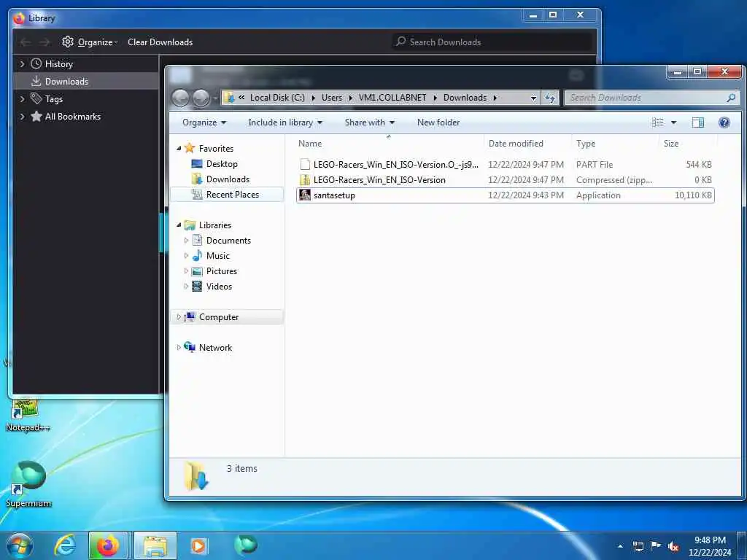747x560 pixels.
Task: Open the Supermium desktop shortcut
Action: click(x=28, y=483)
